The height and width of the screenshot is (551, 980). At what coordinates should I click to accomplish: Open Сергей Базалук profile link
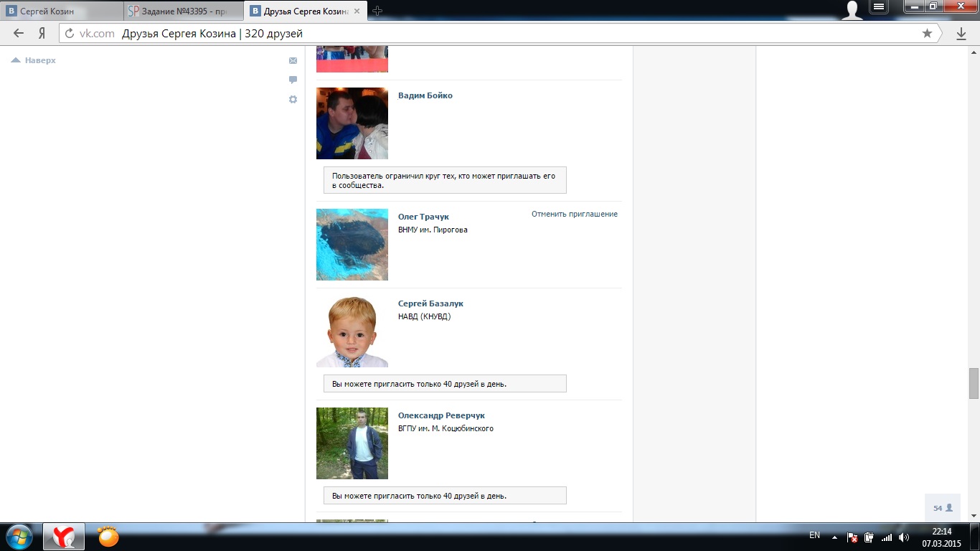click(x=430, y=303)
